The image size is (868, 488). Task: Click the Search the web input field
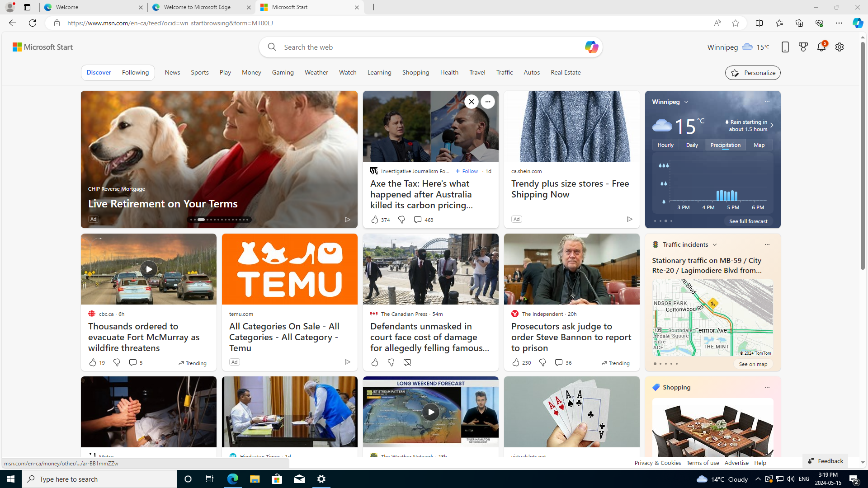429,47
